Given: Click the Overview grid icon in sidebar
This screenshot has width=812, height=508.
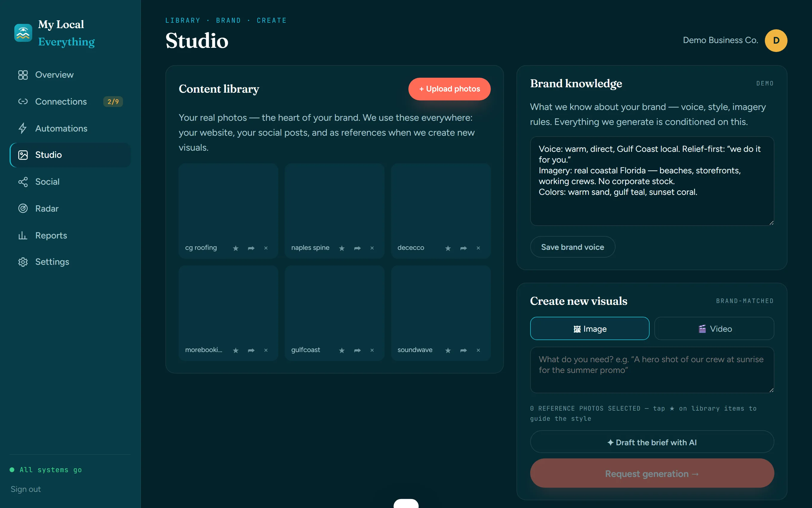Looking at the screenshot, I should click(23, 75).
